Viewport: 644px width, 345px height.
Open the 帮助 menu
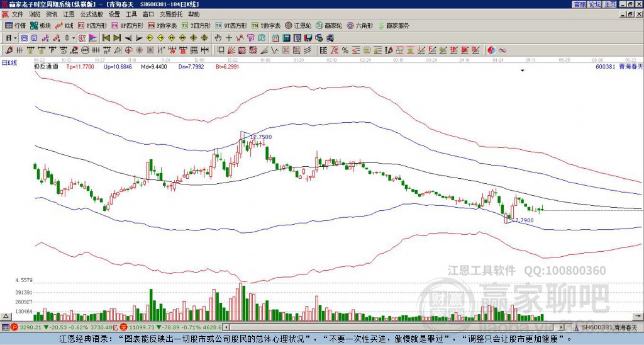(x=194, y=14)
